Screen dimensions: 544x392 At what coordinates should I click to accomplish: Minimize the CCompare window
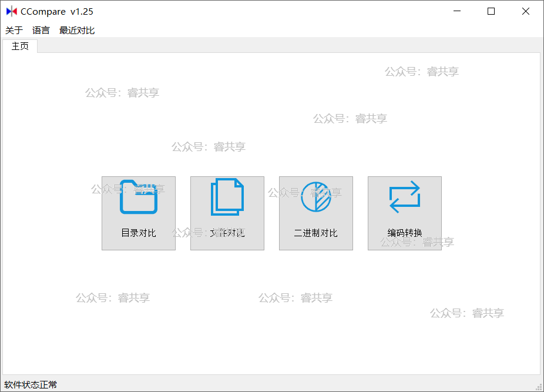tap(458, 11)
